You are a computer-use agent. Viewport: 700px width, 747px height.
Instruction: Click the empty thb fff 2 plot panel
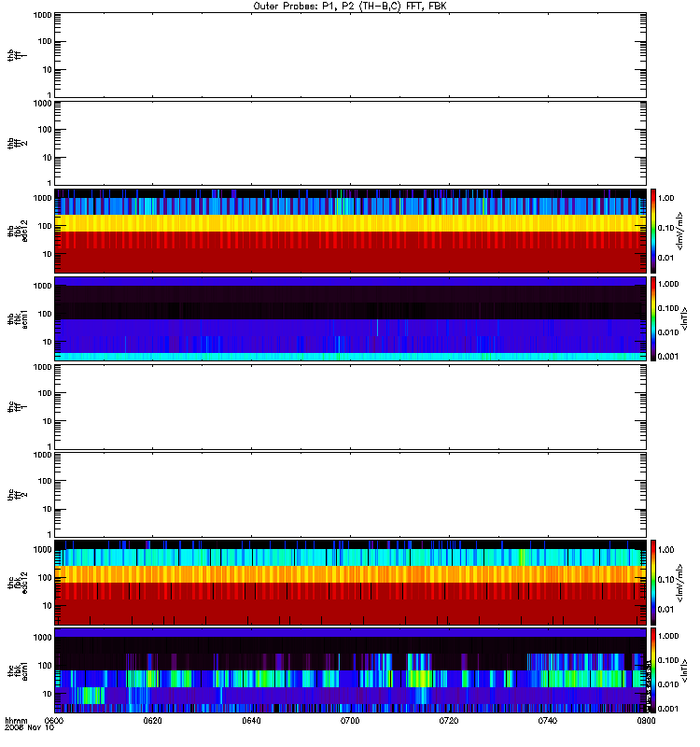tap(351, 143)
